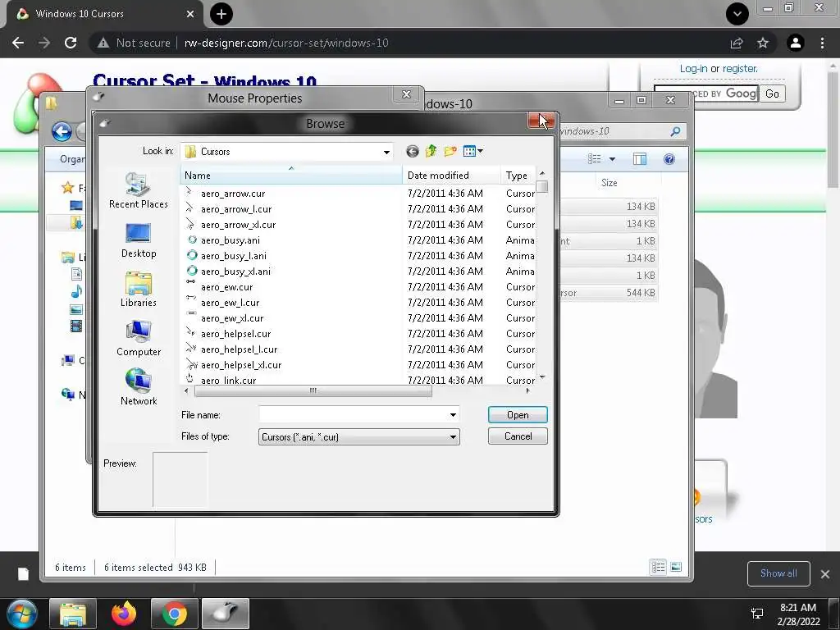
Task: Select aero_helpsel_xl.cur file
Action: pyautogui.click(x=241, y=364)
